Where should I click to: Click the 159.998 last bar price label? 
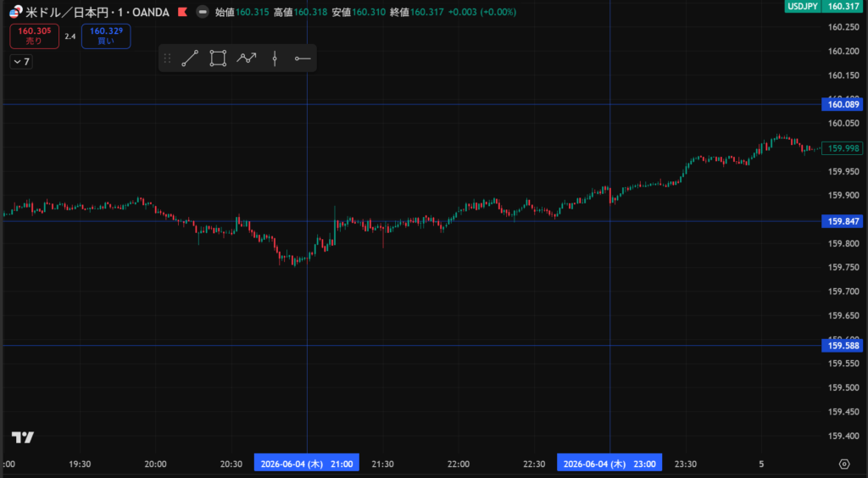pos(842,148)
